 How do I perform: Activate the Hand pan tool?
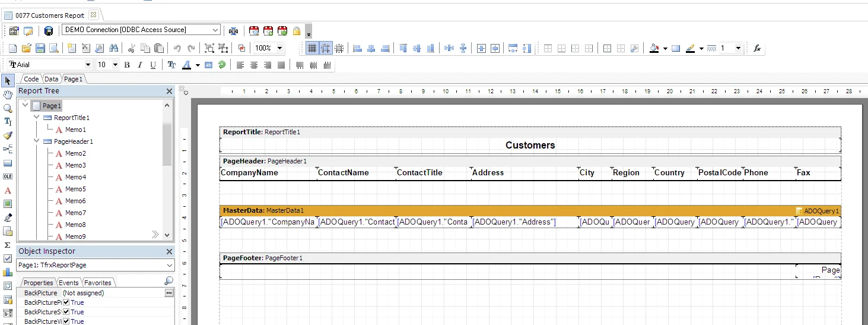8,94
